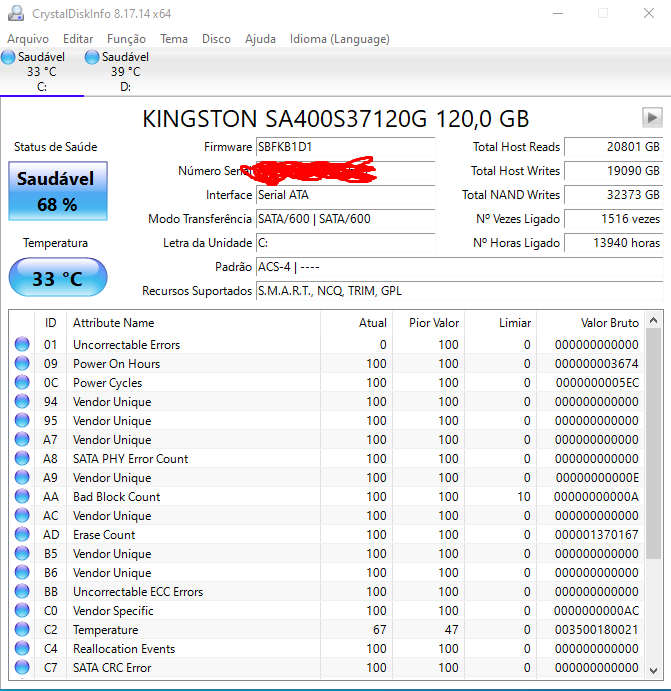This screenshot has height=691, width=671.
Task: Click status orb for A8 SATA PHY Error Count
Action: (x=22, y=458)
